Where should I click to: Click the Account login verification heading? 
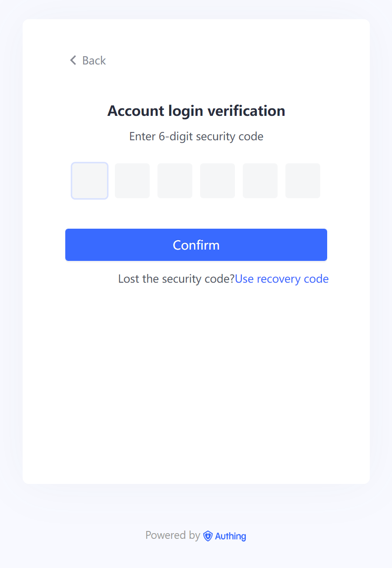(x=196, y=111)
